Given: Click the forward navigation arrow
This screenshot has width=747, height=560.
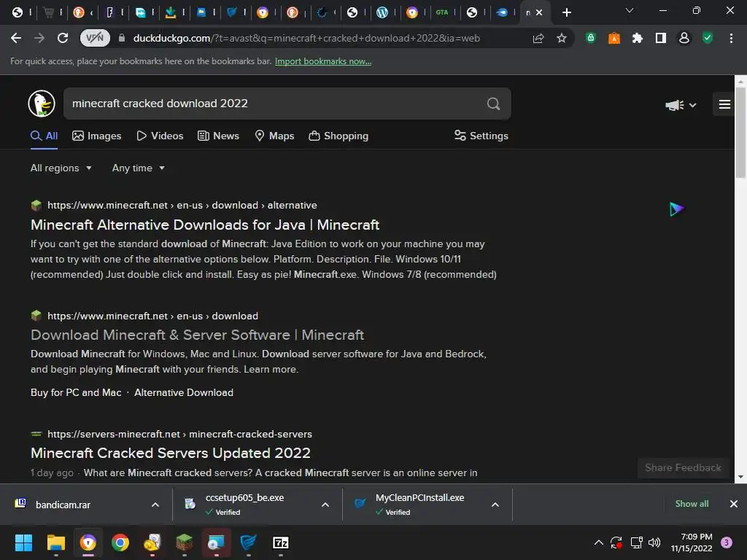Looking at the screenshot, I should coord(39,38).
